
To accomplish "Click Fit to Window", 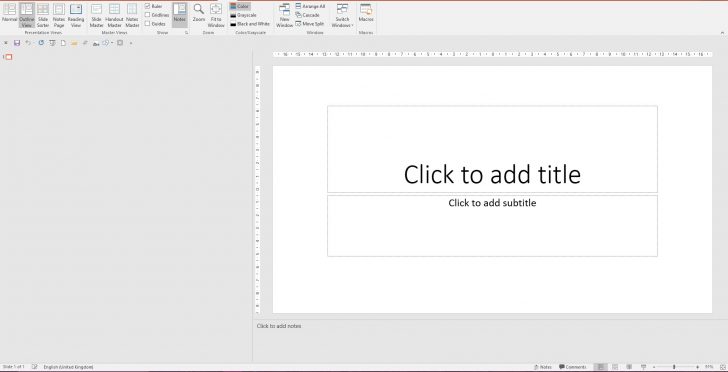I will coord(216,15).
